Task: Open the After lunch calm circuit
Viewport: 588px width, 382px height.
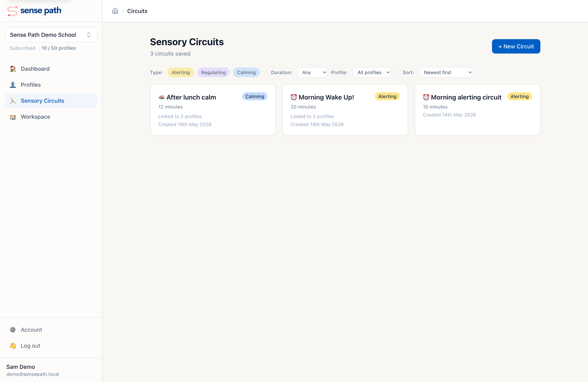Action: click(x=213, y=110)
